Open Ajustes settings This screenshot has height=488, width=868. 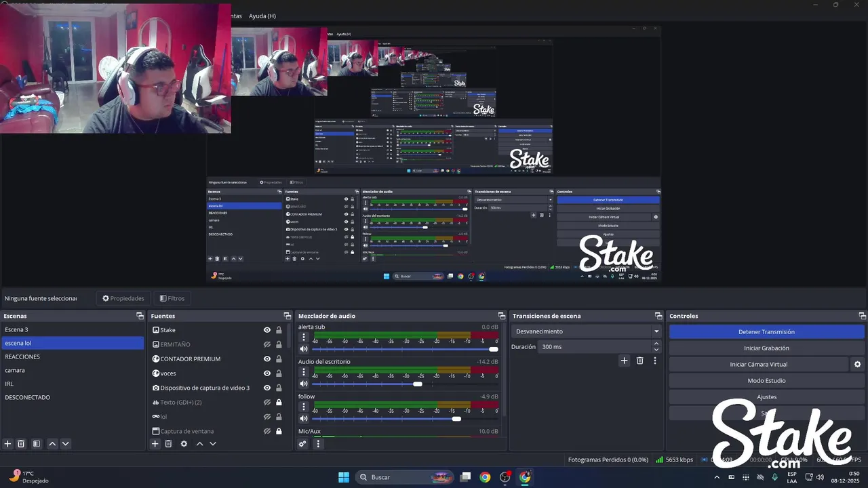[766, 397]
